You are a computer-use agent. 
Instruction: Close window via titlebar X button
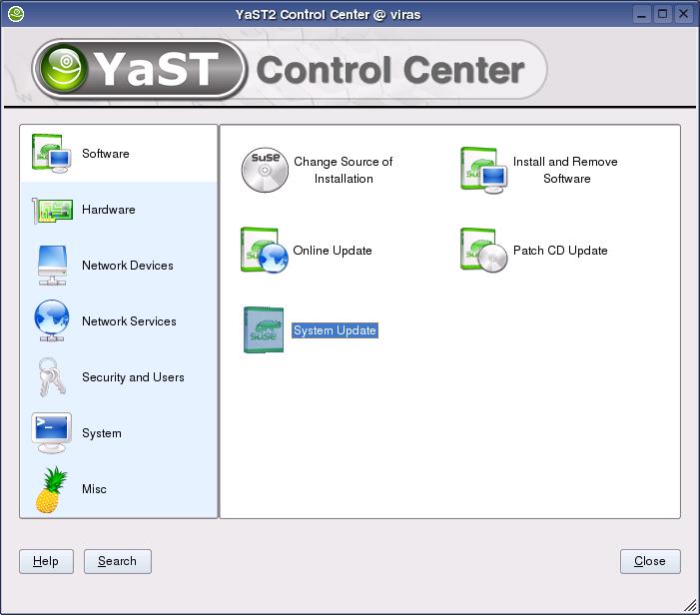683,14
